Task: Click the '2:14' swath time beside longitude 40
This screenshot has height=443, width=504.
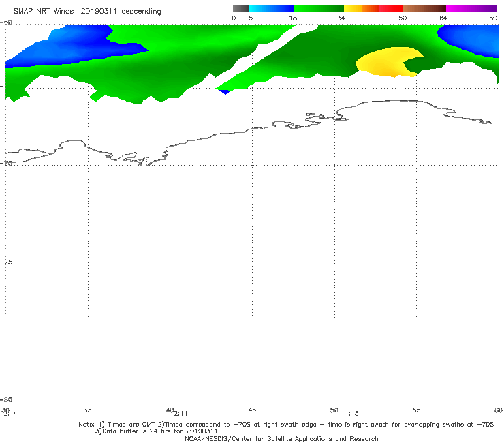Action: 181,414
